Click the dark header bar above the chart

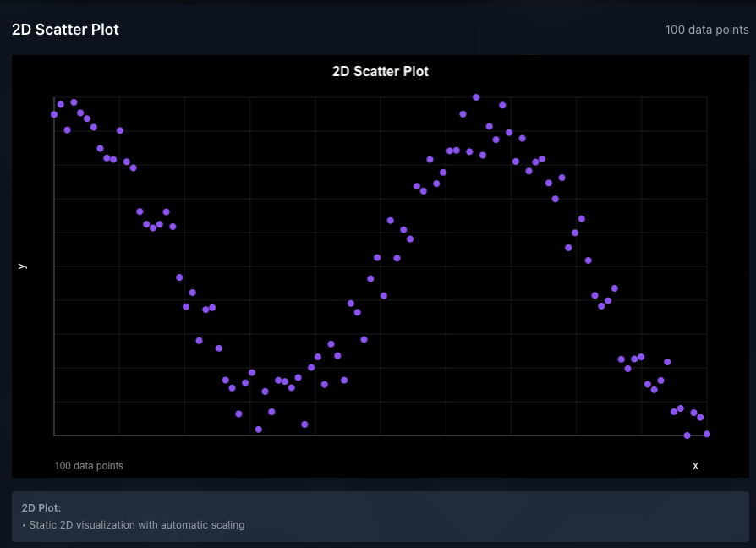[x=381, y=29]
